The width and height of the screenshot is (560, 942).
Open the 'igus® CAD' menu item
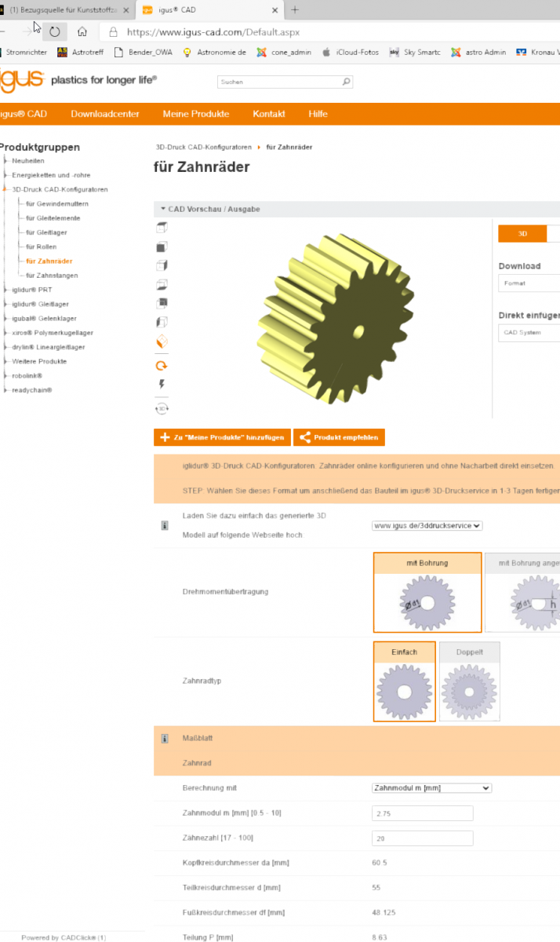[24, 114]
